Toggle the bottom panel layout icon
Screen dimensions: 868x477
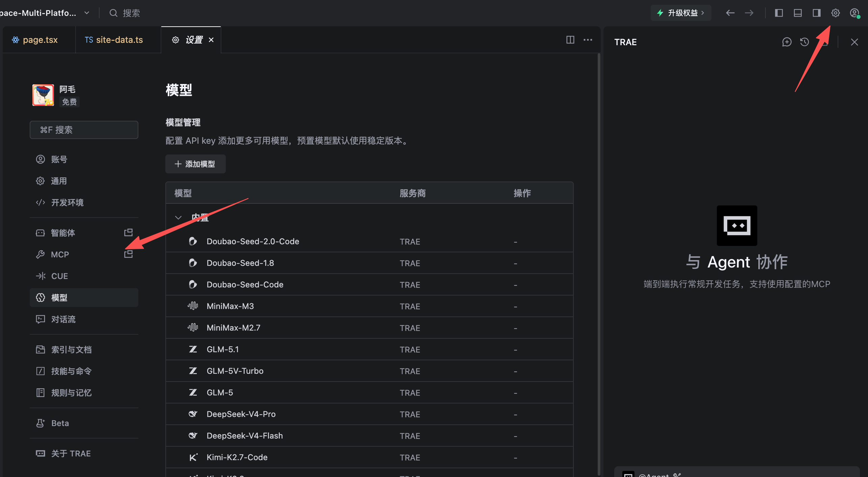[x=797, y=13]
